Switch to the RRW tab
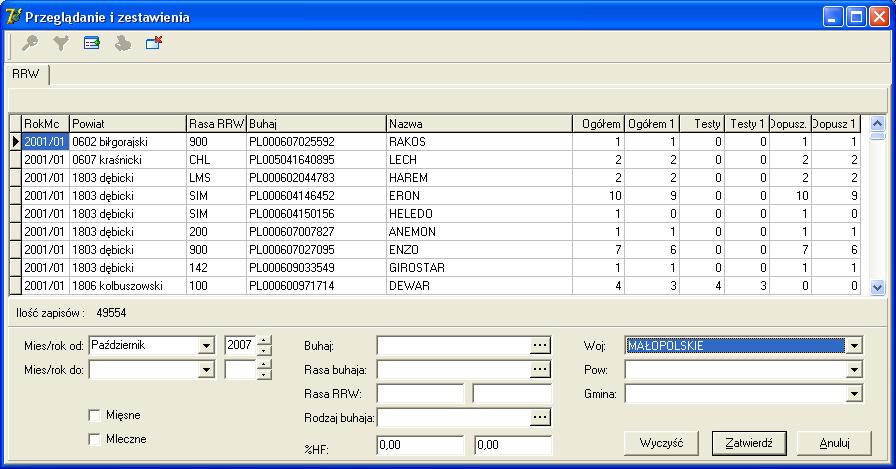The image size is (896, 469). [x=26, y=74]
